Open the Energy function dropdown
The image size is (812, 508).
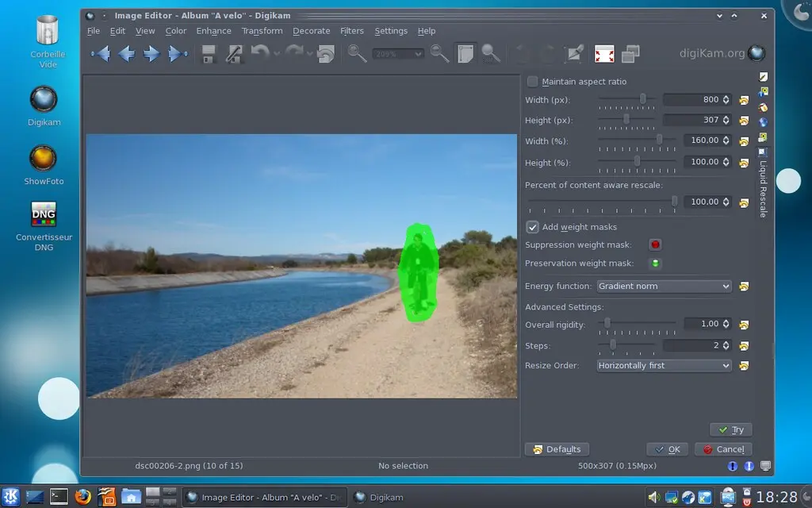click(x=663, y=287)
